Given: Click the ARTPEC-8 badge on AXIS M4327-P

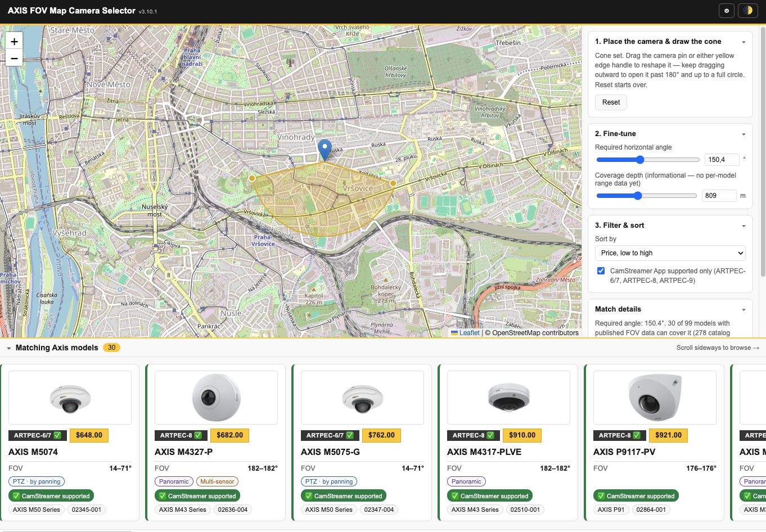Looking at the screenshot, I should (x=181, y=435).
